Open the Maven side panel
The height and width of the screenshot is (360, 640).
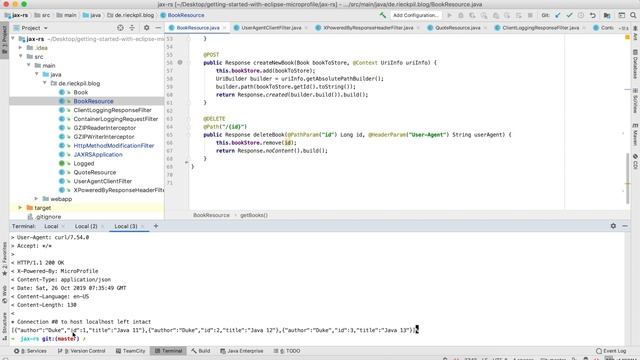635,134
